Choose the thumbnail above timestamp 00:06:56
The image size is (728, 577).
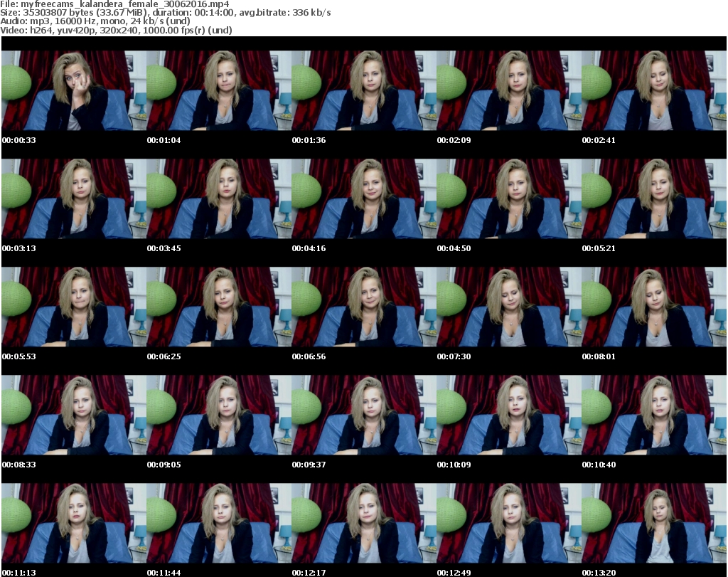tap(364, 307)
